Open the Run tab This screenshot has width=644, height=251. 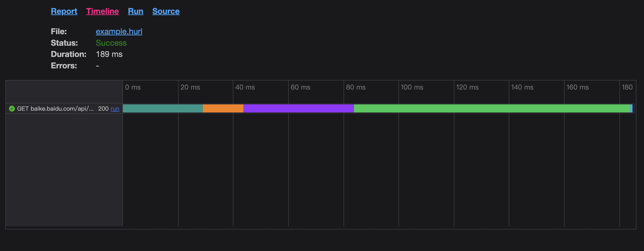(x=135, y=11)
